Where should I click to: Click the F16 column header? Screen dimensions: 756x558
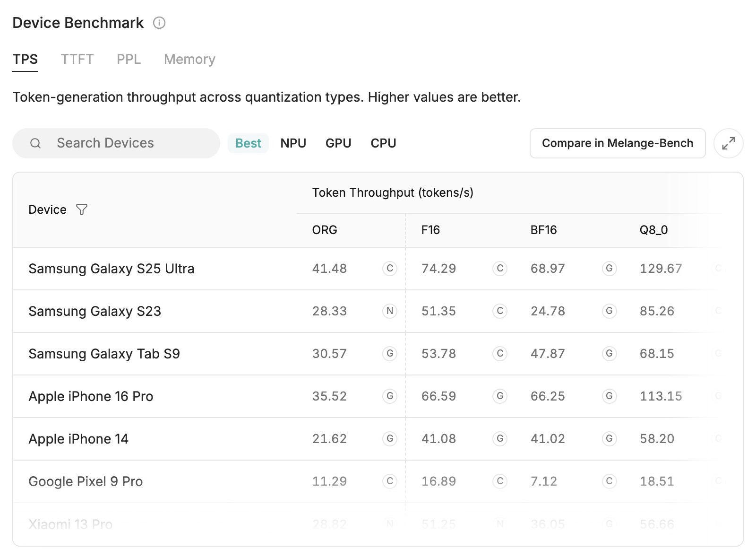point(430,230)
